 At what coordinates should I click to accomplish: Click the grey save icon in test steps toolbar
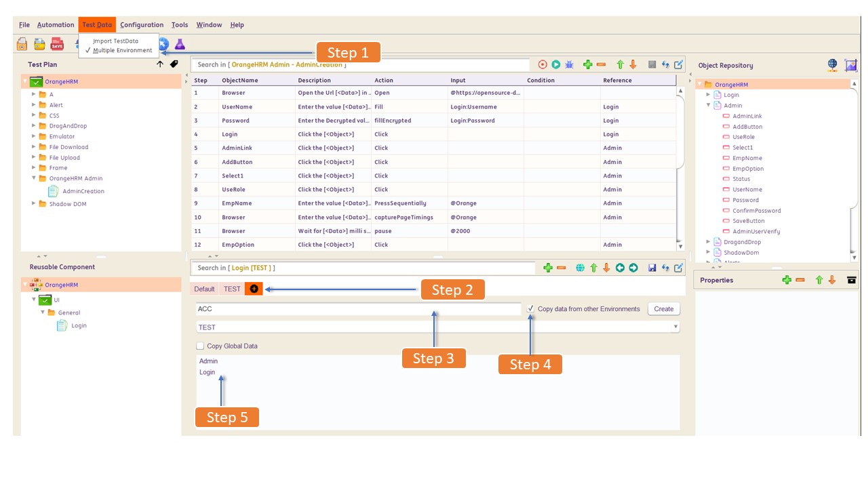(652, 64)
